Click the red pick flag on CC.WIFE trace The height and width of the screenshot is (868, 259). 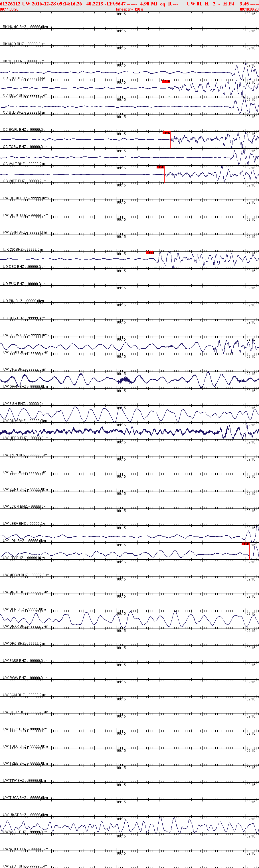(161, 167)
